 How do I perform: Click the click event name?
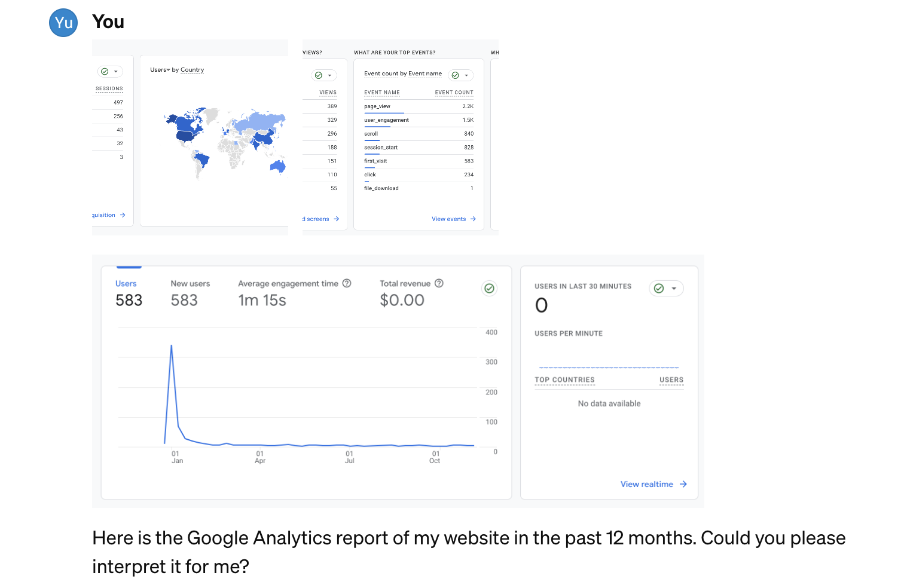[x=370, y=175]
